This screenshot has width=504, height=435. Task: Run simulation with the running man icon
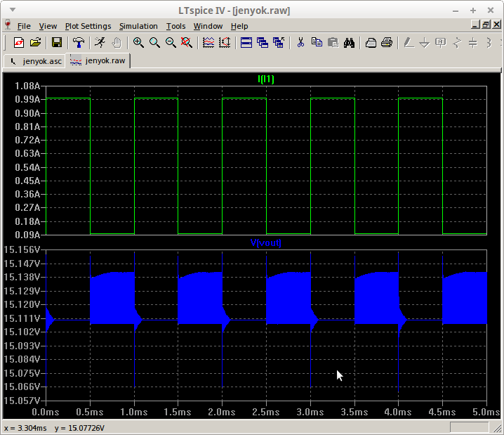[100, 42]
